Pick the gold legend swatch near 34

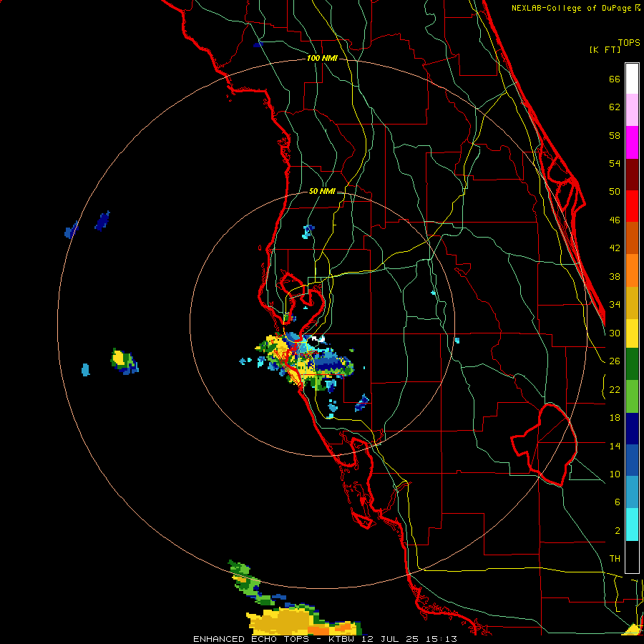632,303
